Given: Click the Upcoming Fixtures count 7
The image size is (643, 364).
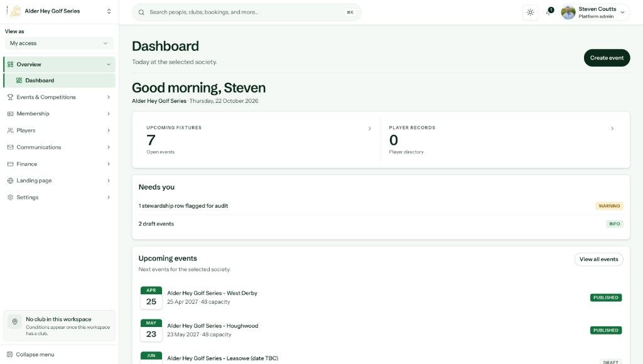Looking at the screenshot, I should pyautogui.click(x=151, y=140).
